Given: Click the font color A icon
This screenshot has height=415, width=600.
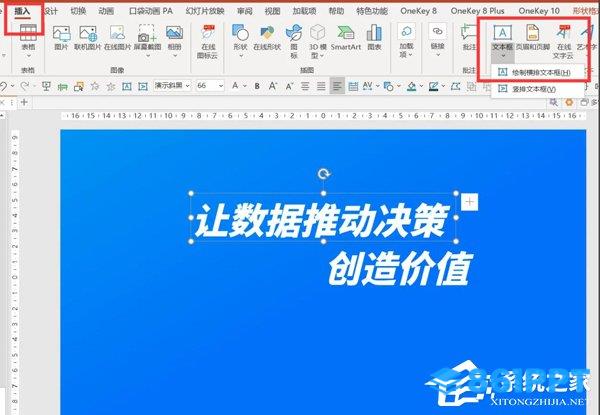Looking at the screenshot, I should (x=235, y=86).
